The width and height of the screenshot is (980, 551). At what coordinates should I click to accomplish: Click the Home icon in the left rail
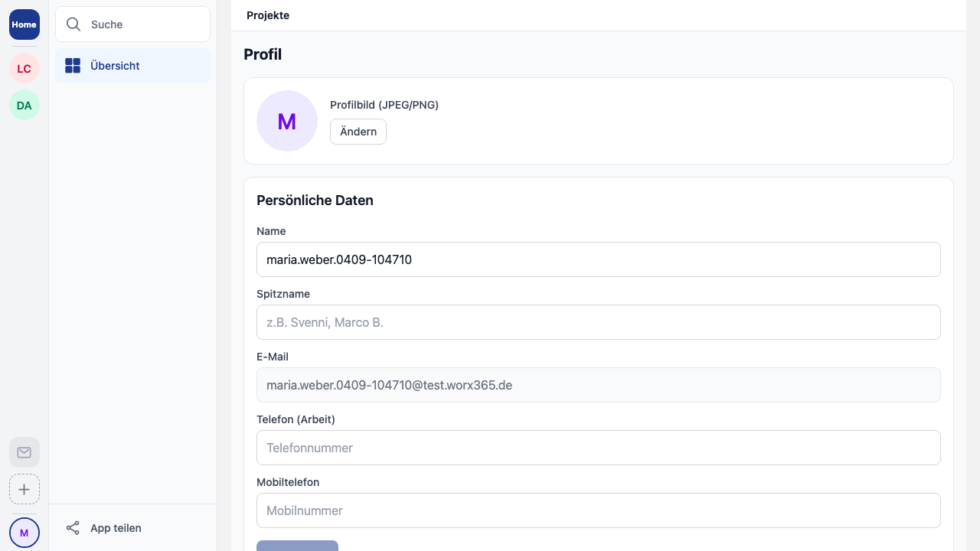tap(24, 24)
